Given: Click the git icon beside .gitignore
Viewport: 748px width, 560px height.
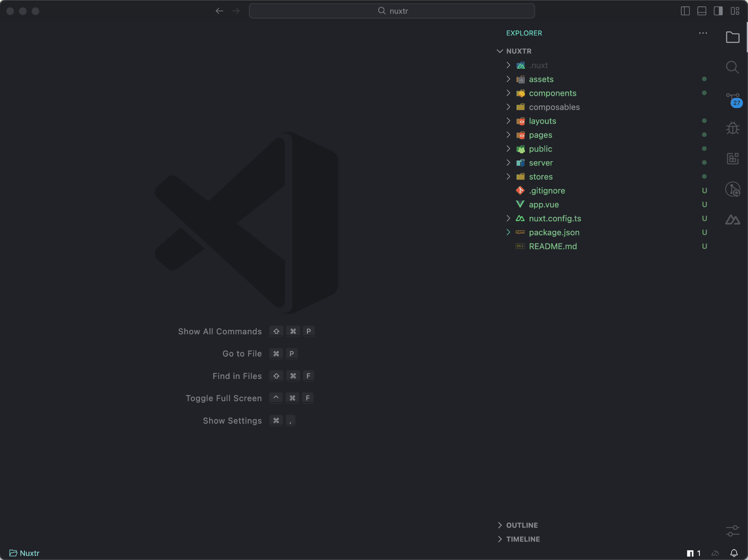Looking at the screenshot, I should point(520,190).
